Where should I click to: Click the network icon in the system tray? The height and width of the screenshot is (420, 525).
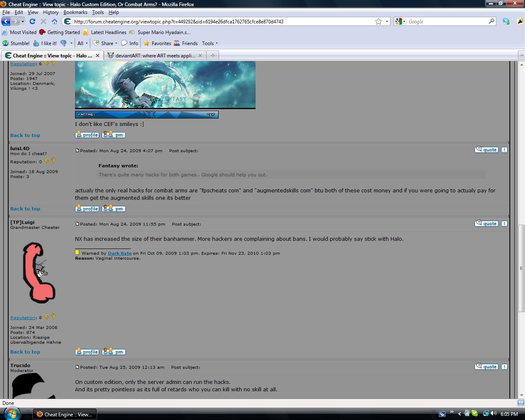point(486,413)
